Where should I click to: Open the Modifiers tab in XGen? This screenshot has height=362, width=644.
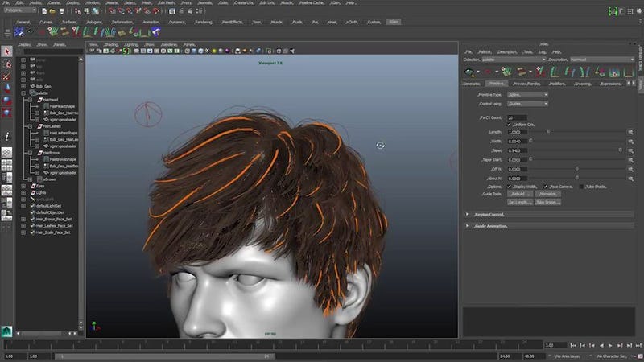(557, 84)
